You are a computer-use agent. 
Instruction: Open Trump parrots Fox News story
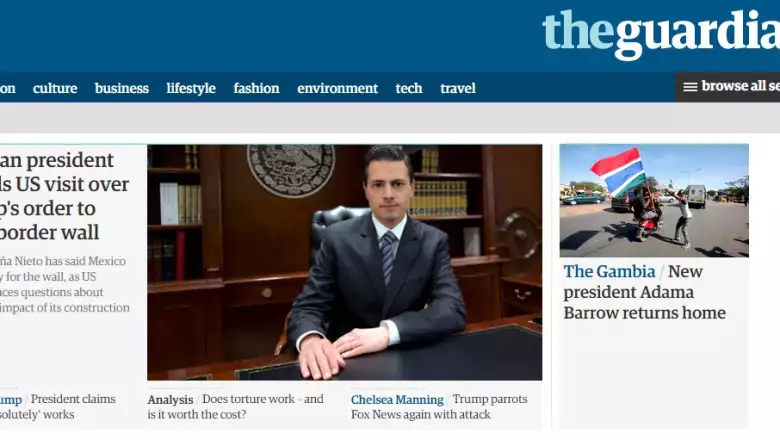coord(439,407)
